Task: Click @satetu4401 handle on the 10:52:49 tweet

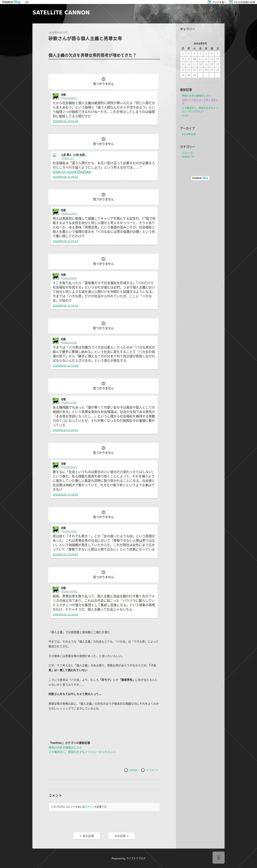Action: 69,98
